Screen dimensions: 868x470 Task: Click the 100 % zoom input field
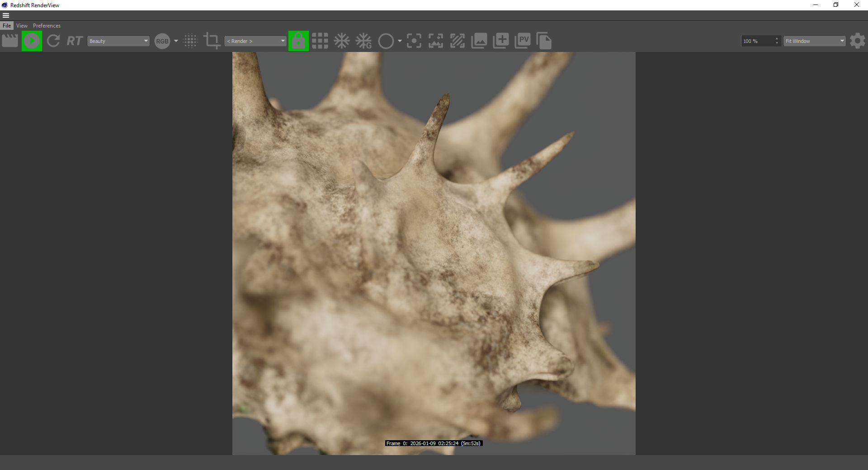pos(758,41)
